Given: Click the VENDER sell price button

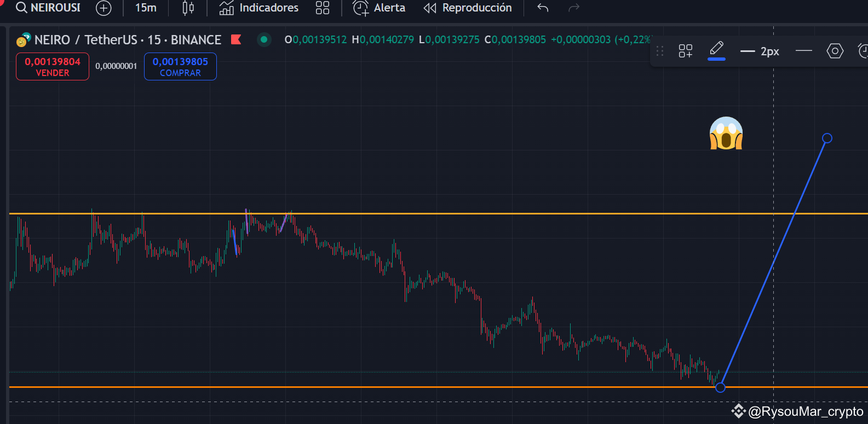Looking at the screenshot, I should coord(53,67).
